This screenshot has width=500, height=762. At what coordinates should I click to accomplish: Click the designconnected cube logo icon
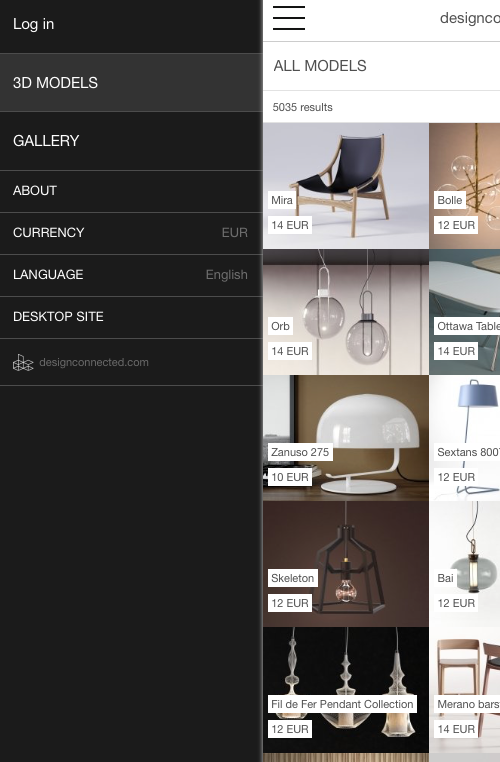pos(23,363)
